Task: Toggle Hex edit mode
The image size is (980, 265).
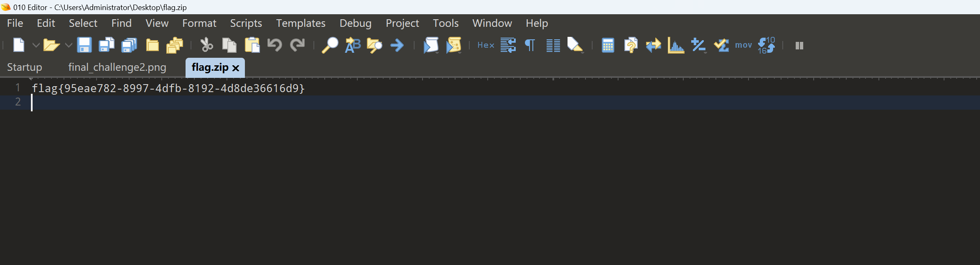Action: point(486,45)
